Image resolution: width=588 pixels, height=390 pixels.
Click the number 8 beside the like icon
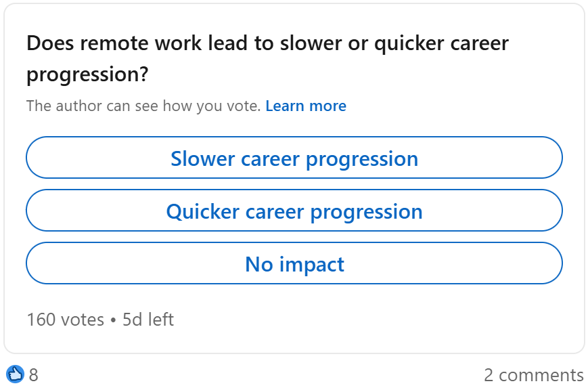(x=33, y=375)
